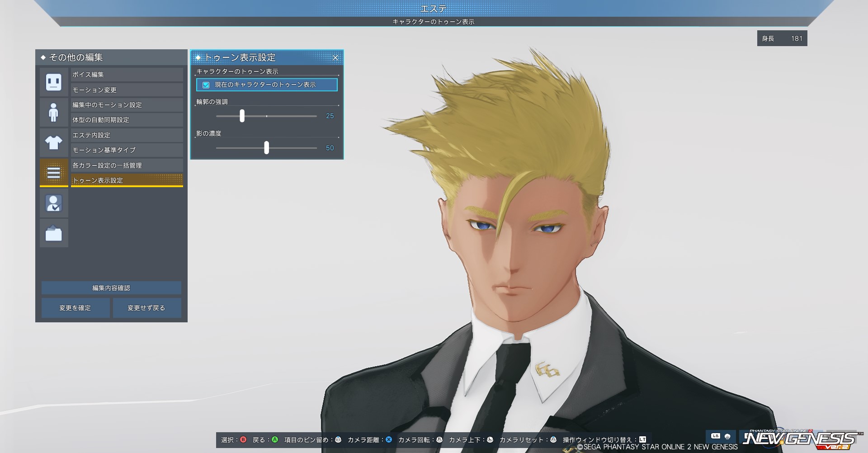The image size is (868, 453).
Task: Open 編集中のモーション設定 menu item
Action: (x=127, y=105)
